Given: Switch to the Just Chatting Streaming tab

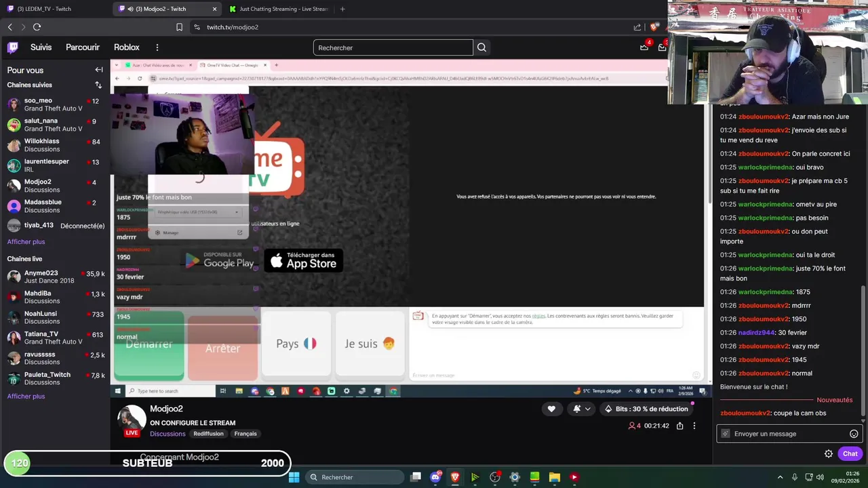Looking at the screenshot, I should [278, 9].
